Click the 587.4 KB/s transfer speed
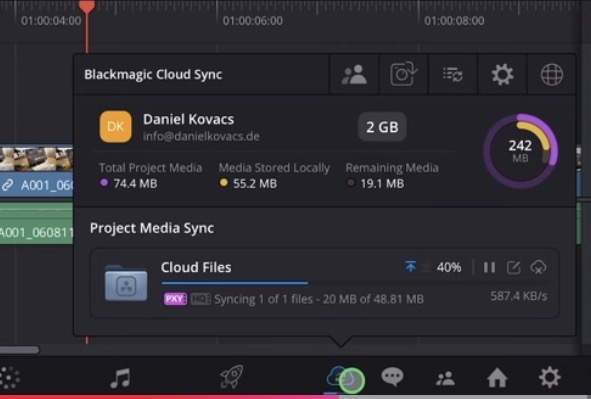Screen dimensions: 591x399 coord(519,296)
